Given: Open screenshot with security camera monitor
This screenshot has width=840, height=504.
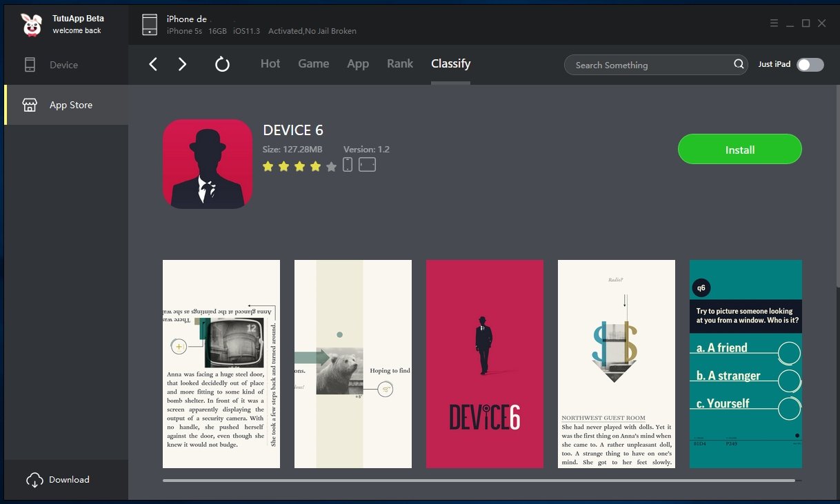Looking at the screenshot, I should tap(221, 364).
